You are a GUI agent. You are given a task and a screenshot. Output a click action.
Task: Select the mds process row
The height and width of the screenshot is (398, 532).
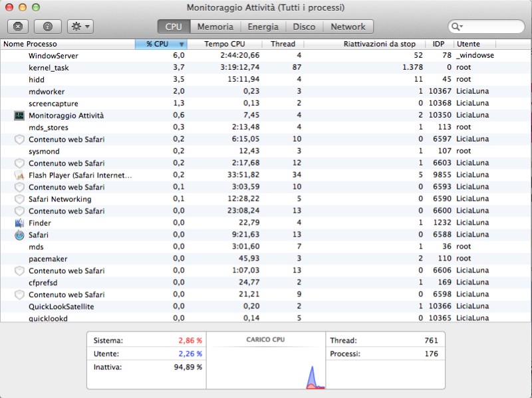(265, 247)
